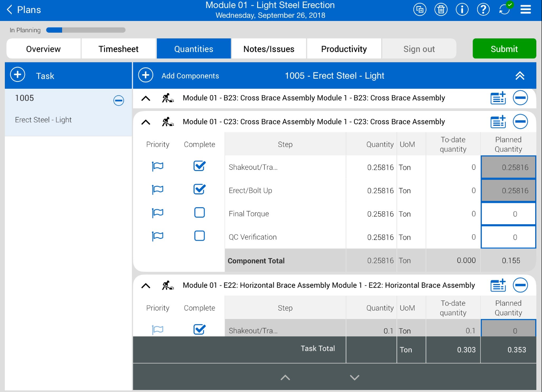Open the info icon in top bar
This screenshot has height=392, width=542.
tap(462, 9)
